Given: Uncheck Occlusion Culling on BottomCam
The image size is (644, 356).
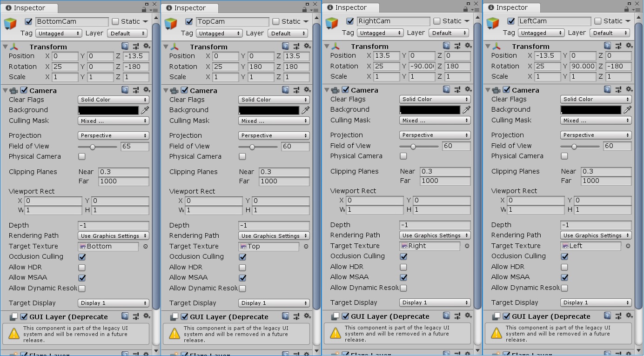Looking at the screenshot, I should point(82,257).
